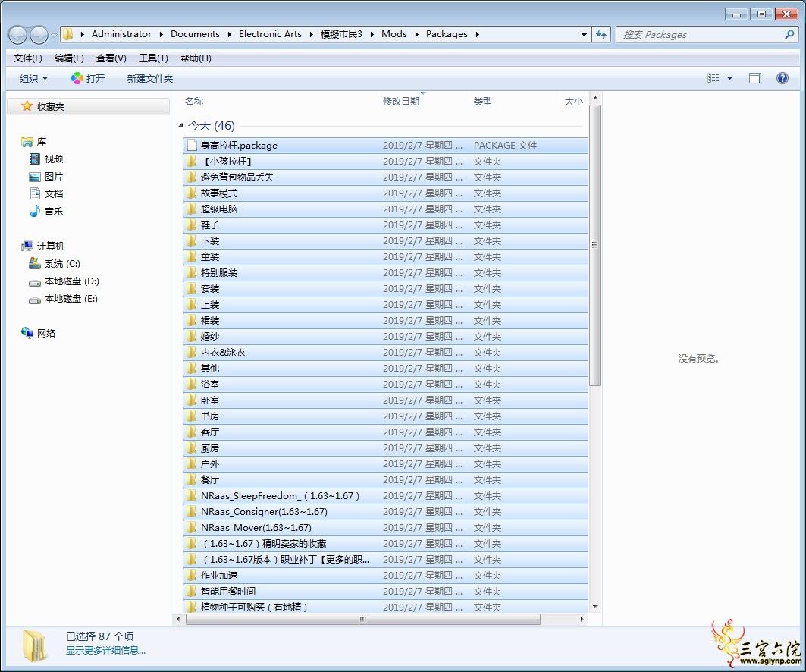The image size is (806, 672).
Task: Open the 文件(F) menu
Action: pyautogui.click(x=27, y=58)
